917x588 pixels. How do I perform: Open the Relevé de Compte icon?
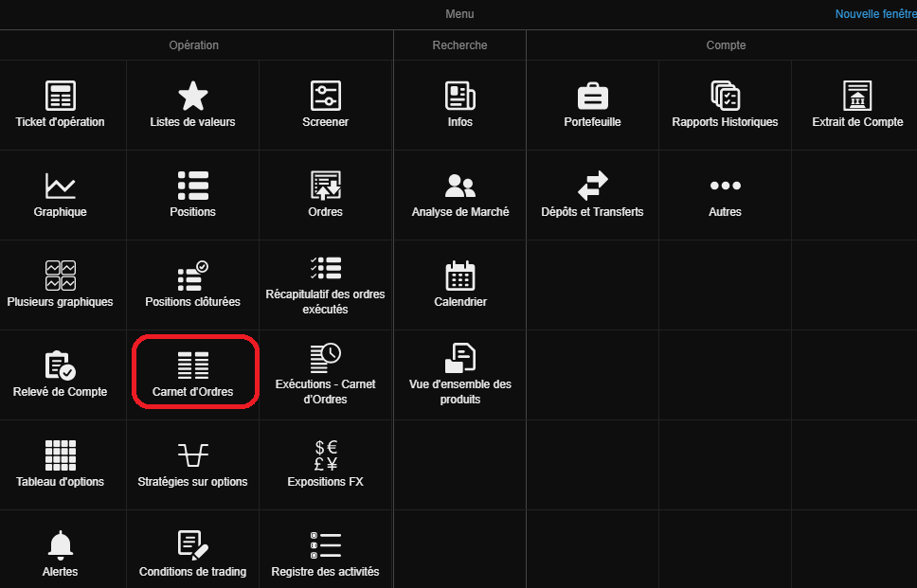[61, 365]
